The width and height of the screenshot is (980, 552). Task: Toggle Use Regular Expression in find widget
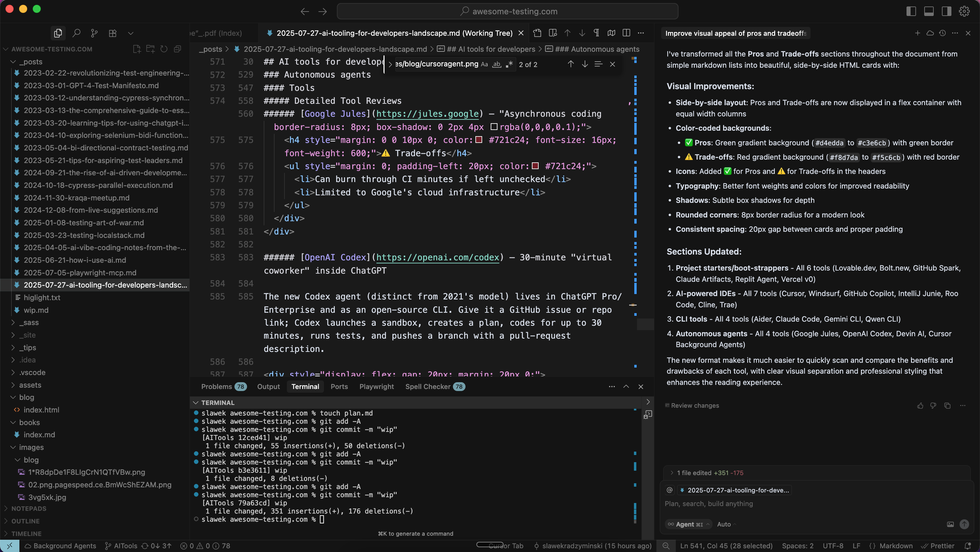click(509, 64)
